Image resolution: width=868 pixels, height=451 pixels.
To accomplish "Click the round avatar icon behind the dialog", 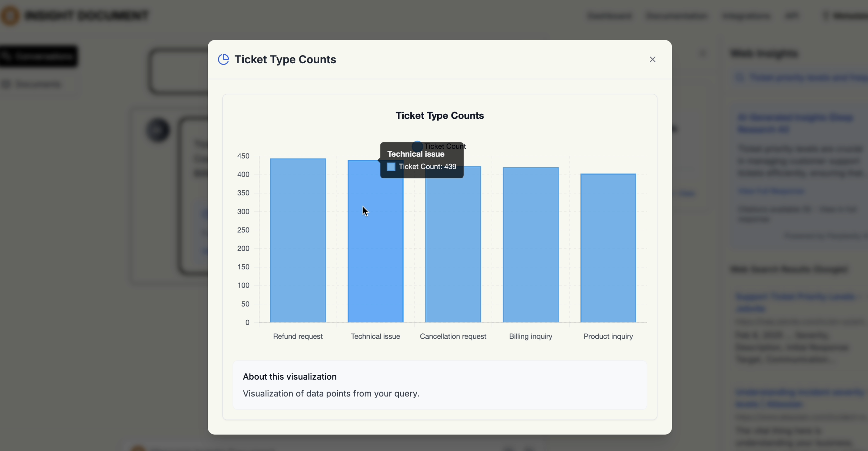I will coord(158,130).
